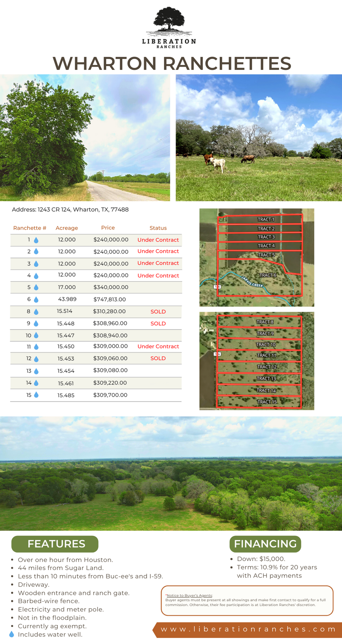Click water drop icon beside Ranchette 6
Screen dimensions: 342x644
click(x=36, y=300)
